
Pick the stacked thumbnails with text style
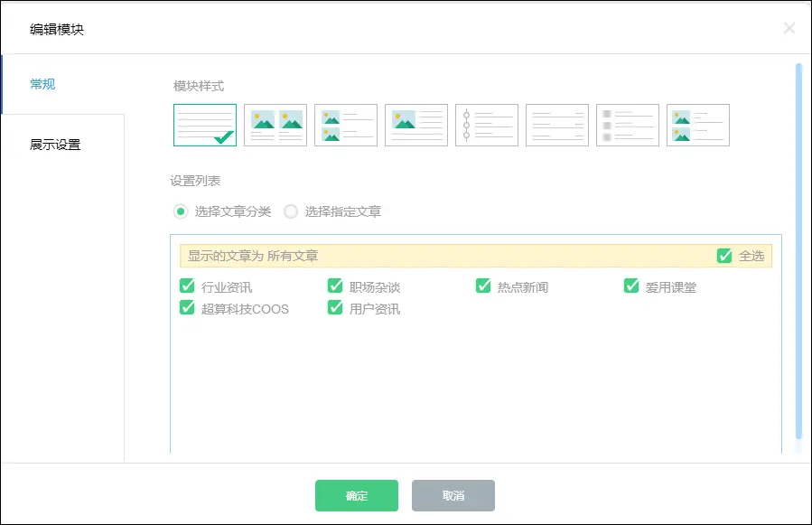tap(346, 125)
